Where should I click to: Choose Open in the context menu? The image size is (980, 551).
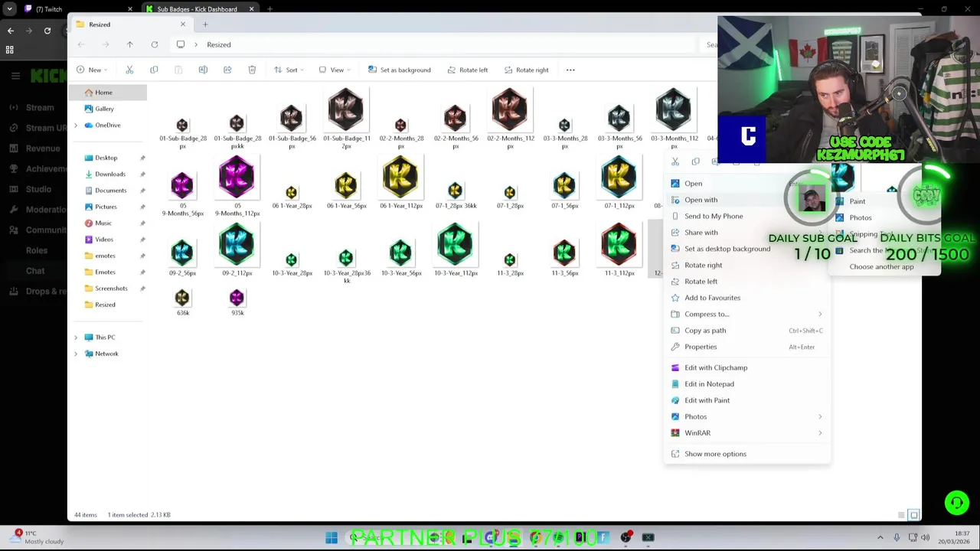click(x=746, y=184)
